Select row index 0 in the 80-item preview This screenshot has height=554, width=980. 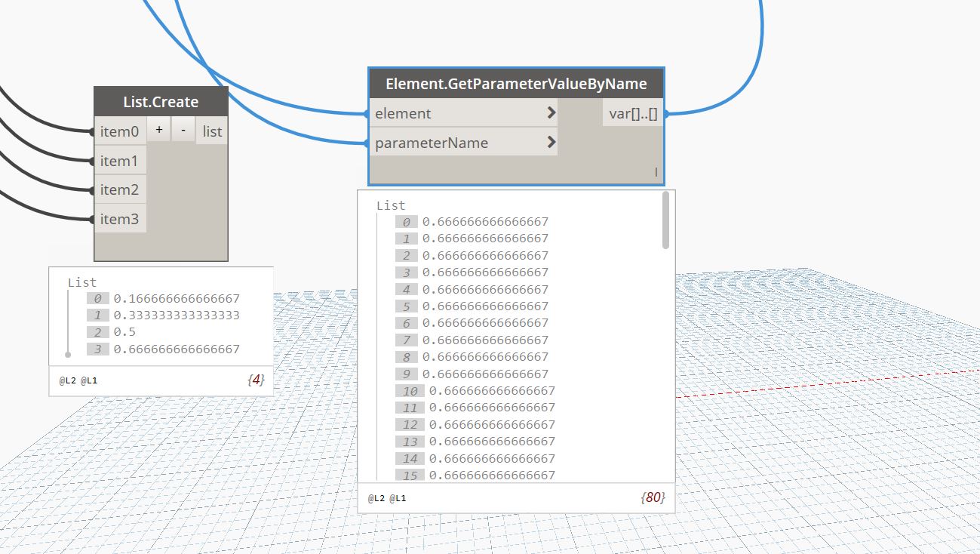pos(406,222)
